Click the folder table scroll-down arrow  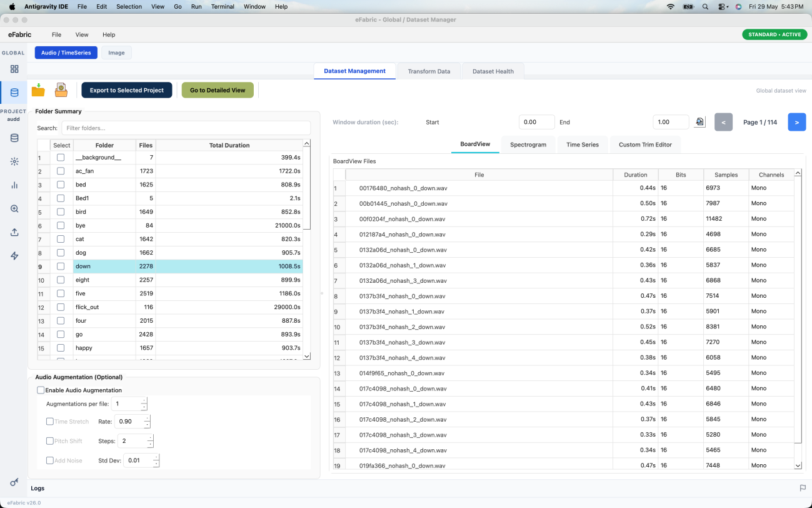coord(306,356)
